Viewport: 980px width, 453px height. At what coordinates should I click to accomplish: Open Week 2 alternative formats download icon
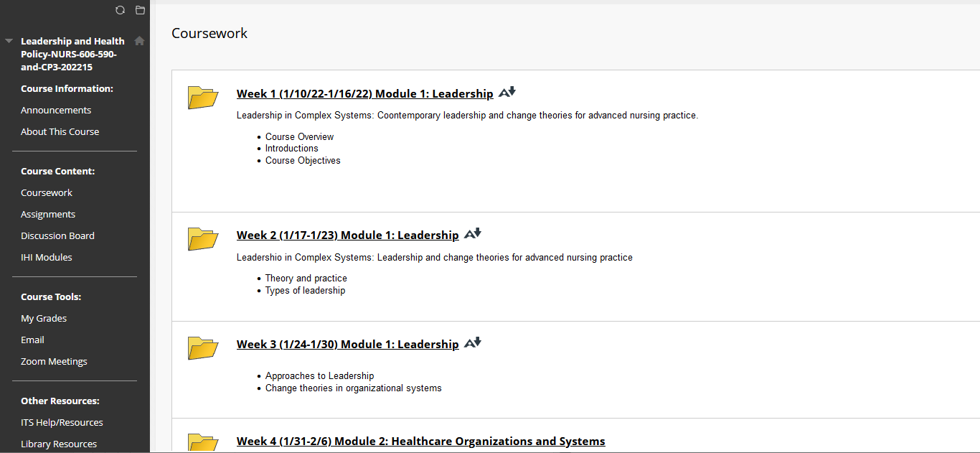[x=473, y=234]
